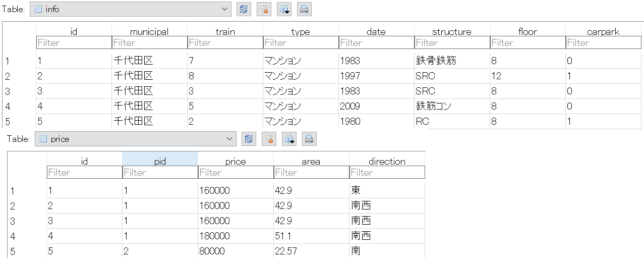Print the price table
This screenshot has width=644, height=258.
(x=309, y=139)
